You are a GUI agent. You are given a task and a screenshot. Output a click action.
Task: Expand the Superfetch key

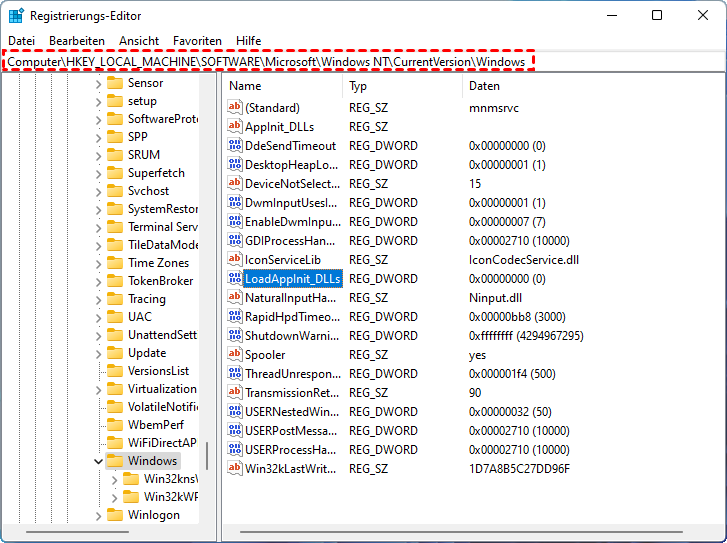98,174
